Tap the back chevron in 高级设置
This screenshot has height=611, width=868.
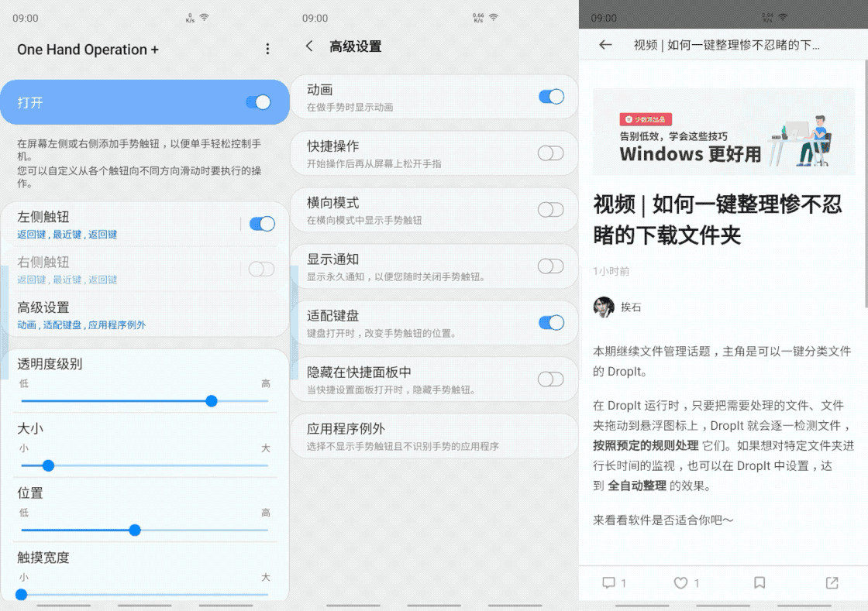tap(310, 46)
